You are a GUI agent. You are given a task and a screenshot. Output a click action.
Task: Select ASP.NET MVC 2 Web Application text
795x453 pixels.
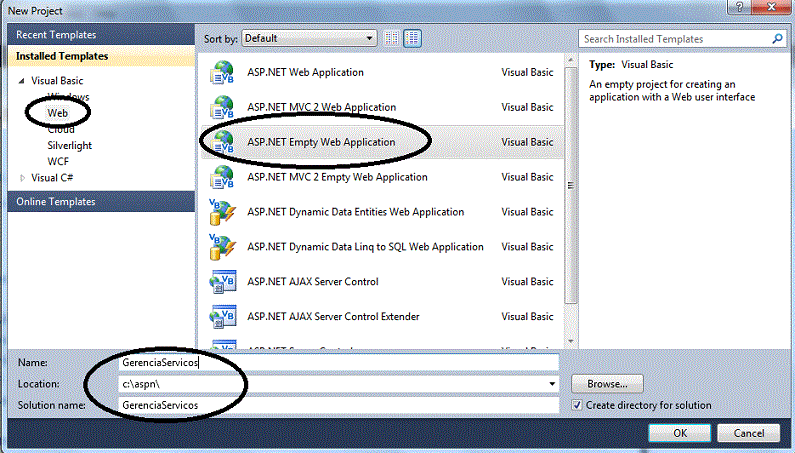[x=321, y=108]
